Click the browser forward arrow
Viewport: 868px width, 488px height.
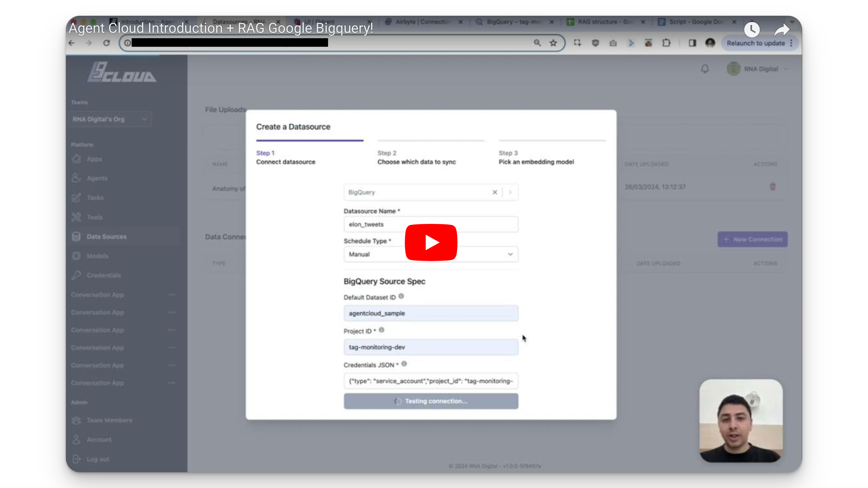(89, 43)
